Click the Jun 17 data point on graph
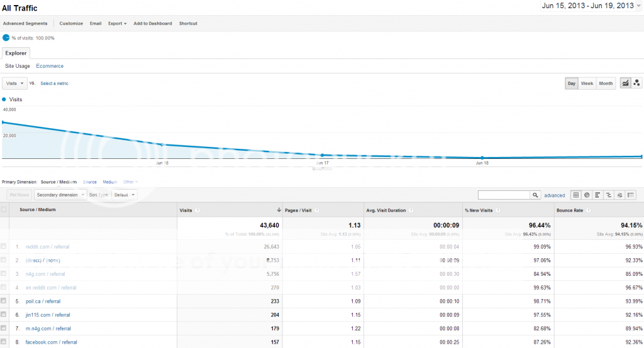This screenshot has width=644, height=348. coord(323,155)
